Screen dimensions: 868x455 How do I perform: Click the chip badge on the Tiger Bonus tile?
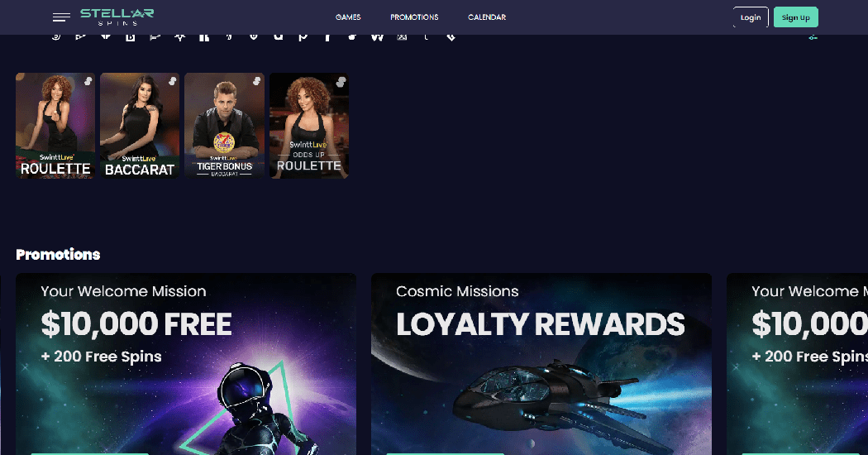tap(256, 81)
